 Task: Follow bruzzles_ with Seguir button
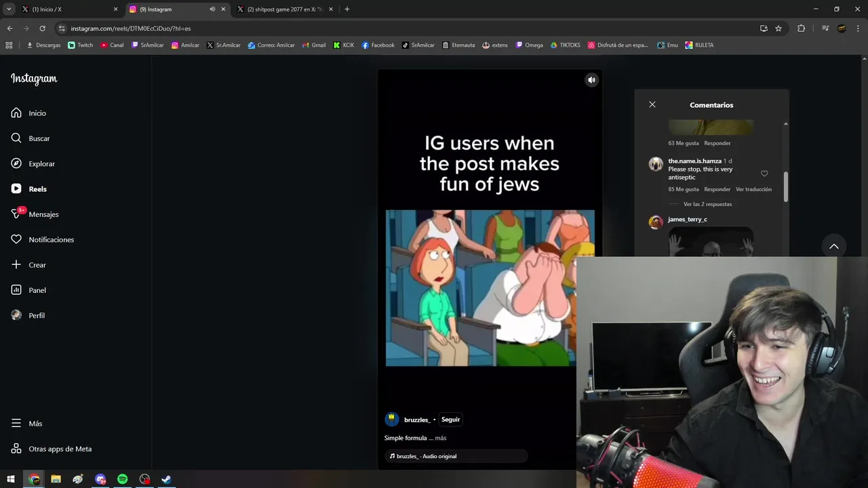[x=450, y=420]
